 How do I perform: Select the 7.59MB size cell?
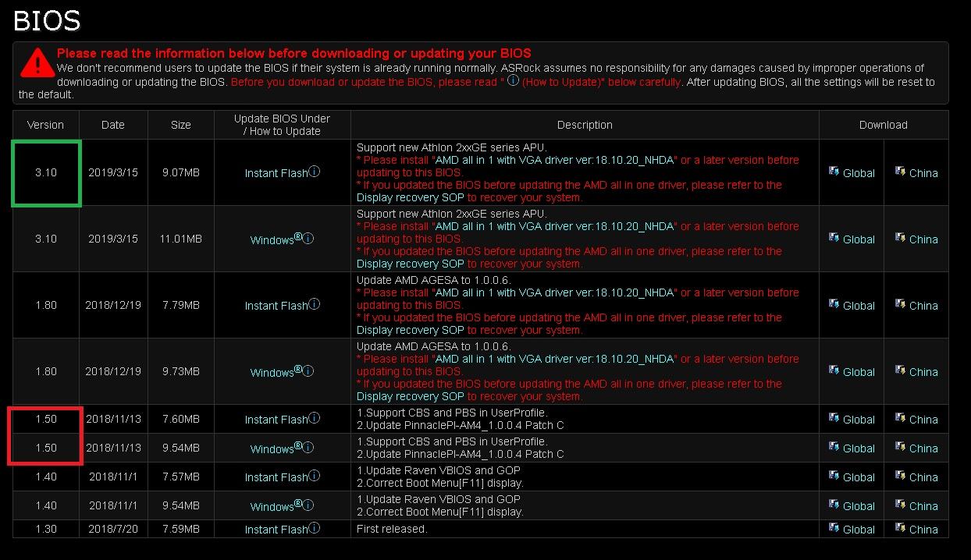click(180, 529)
